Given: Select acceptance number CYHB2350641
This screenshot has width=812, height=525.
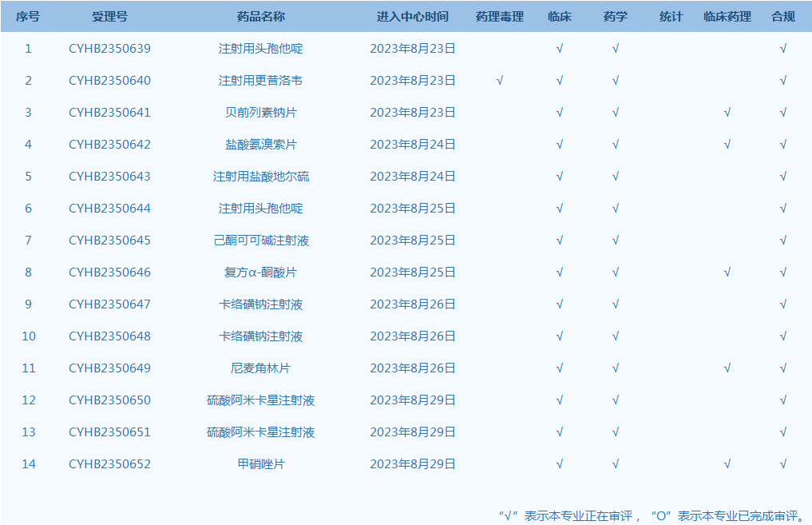Looking at the screenshot, I should click(x=110, y=113).
